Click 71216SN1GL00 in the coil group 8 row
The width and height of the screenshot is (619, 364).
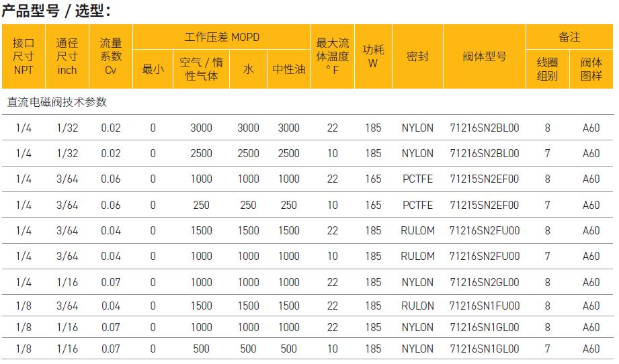(x=485, y=327)
